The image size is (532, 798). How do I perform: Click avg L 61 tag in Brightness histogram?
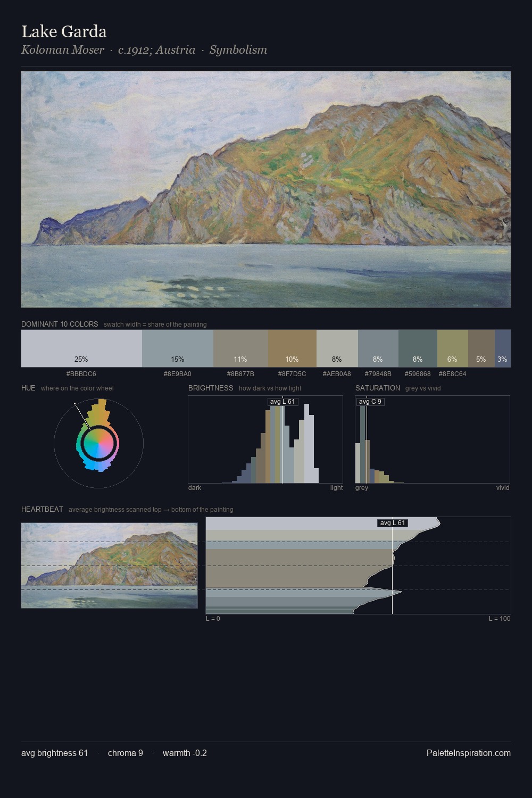(x=282, y=402)
